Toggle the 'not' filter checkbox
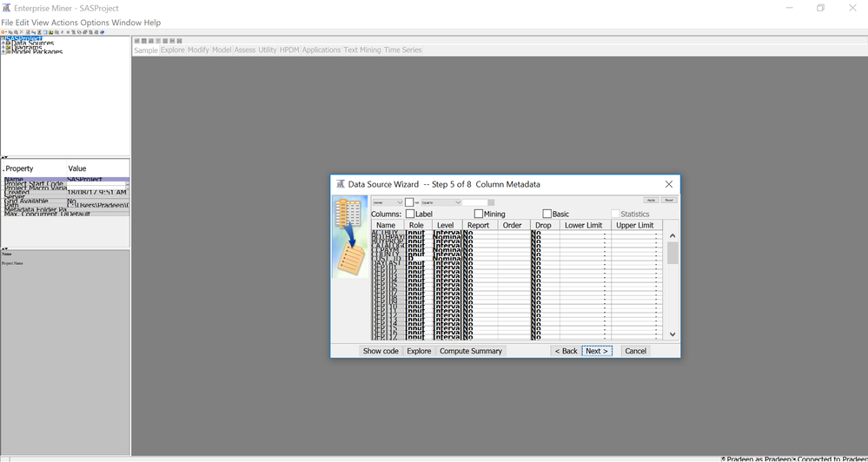Image resolution: width=868 pixels, height=462 pixels. pos(409,202)
